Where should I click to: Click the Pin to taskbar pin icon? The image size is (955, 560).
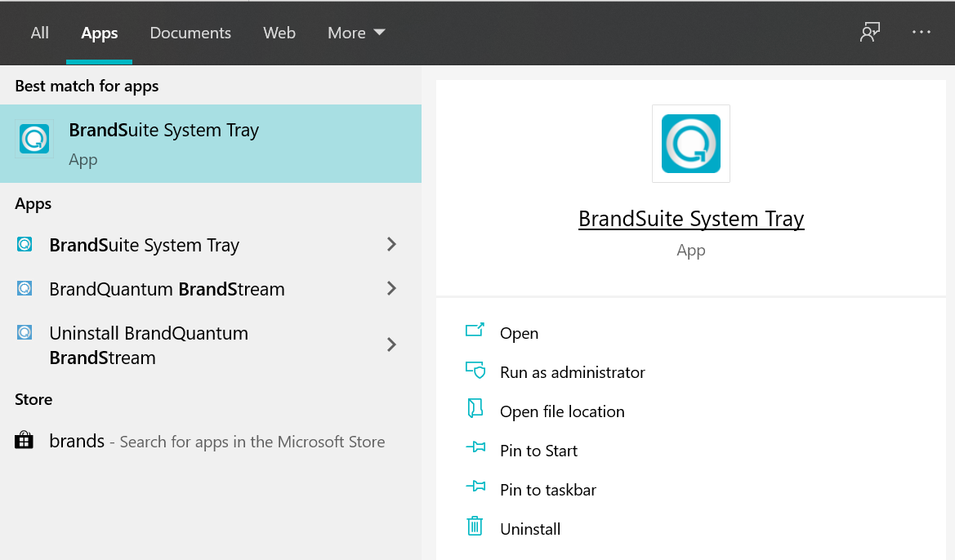click(475, 487)
